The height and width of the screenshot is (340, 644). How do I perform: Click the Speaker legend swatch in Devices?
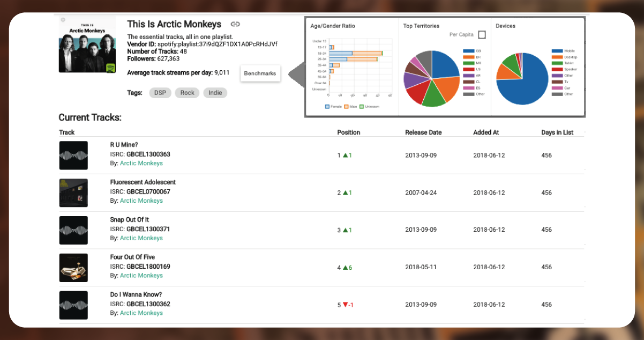click(557, 69)
